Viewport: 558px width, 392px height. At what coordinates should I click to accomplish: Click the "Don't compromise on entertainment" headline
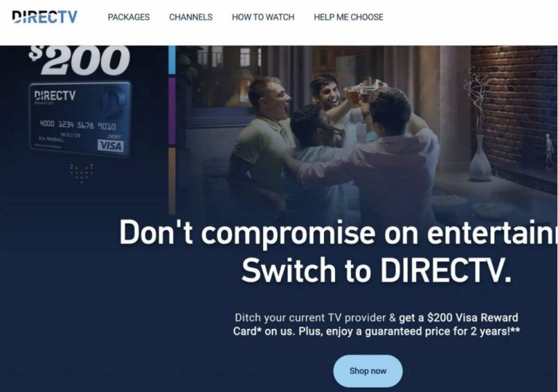[x=338, y=233]
